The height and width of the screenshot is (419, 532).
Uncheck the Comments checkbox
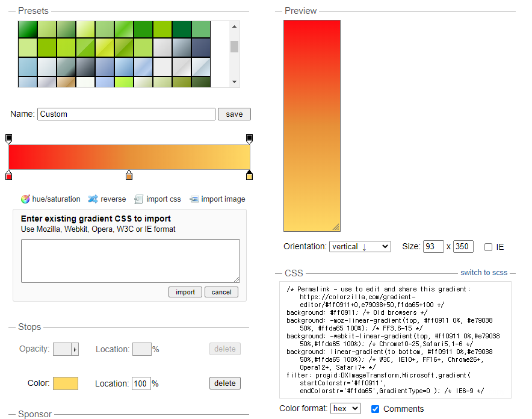click(x=375, y=409)
